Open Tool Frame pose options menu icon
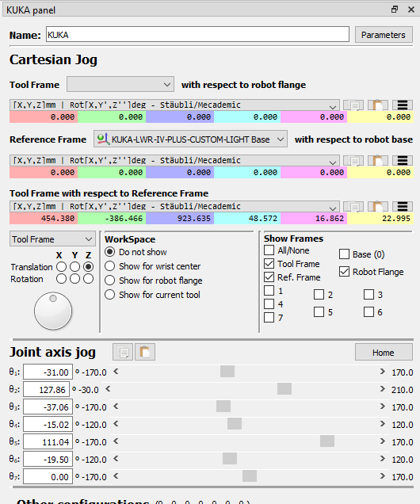The height and width of the screenshot is (504, 420). point(403,105)
